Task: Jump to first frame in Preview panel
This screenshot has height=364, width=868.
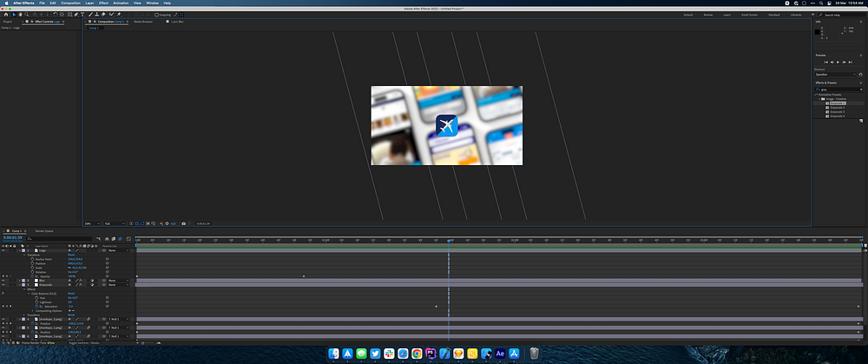Action: click(x=826, y=62)
